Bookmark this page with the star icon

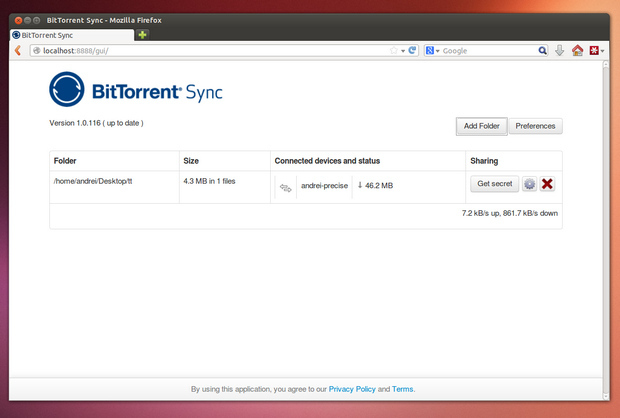click(x=393, y=51)
